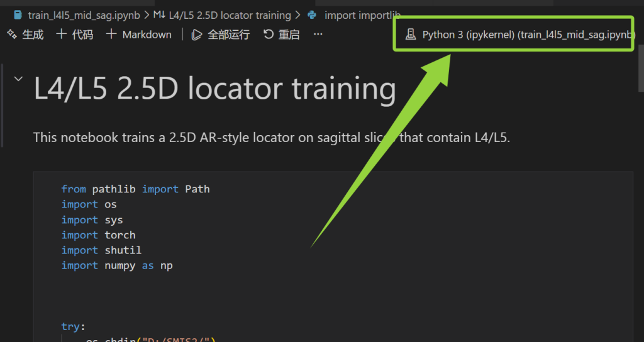644x342 pixels.
Task: Click the notebook description paragraph text
Action: (271, 137)
